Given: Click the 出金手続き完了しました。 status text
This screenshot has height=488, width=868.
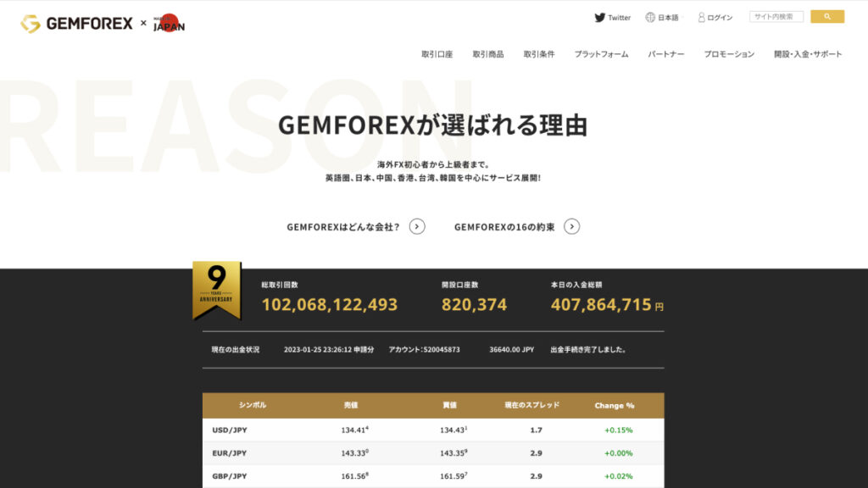Looking at the screenshot, I should [588, 350].
